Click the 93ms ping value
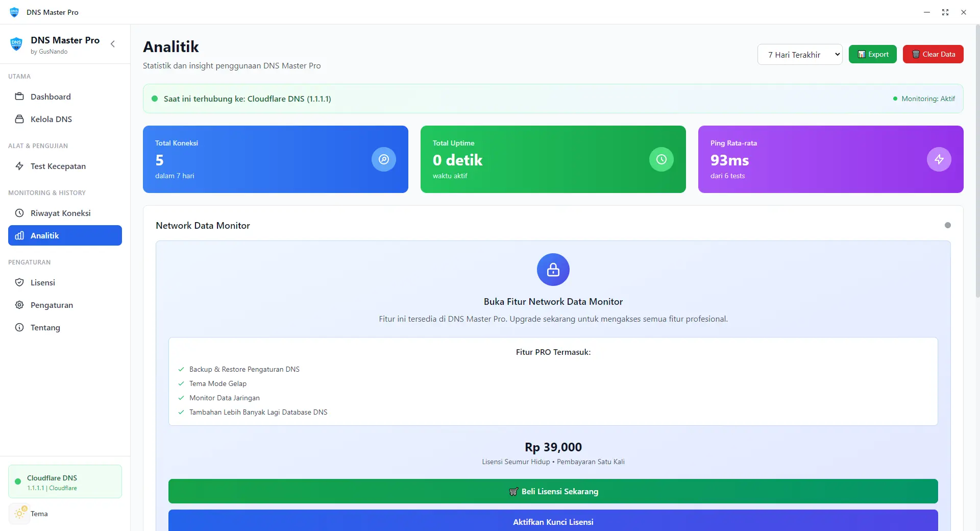 [x=730, y=160]
